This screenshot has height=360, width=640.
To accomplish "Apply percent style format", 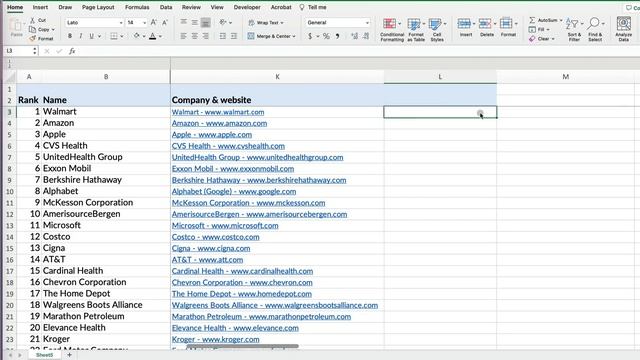I will click(326, 36).
